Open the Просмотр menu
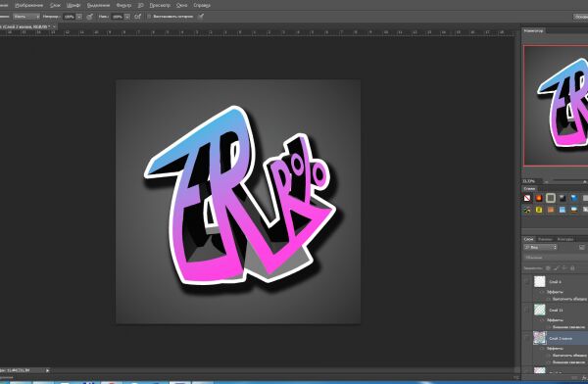The height and width of the screenshot is (384, 588). tap(160, 5)
